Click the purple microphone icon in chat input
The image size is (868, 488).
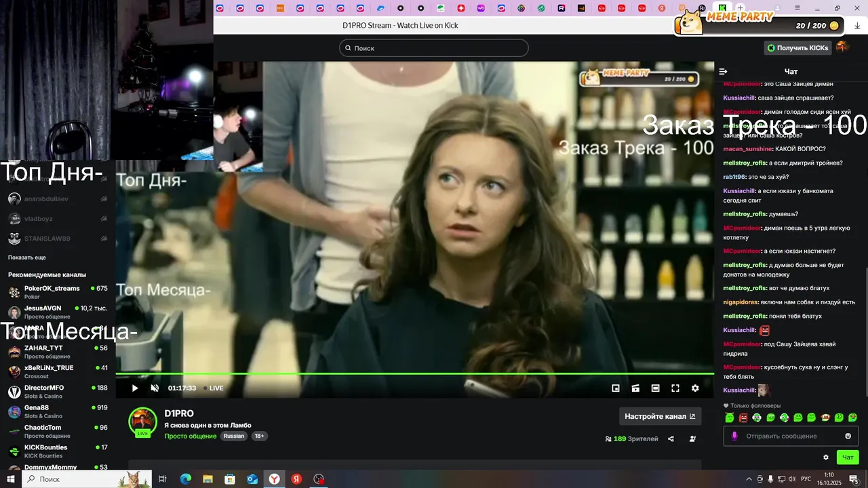(734, 436)
